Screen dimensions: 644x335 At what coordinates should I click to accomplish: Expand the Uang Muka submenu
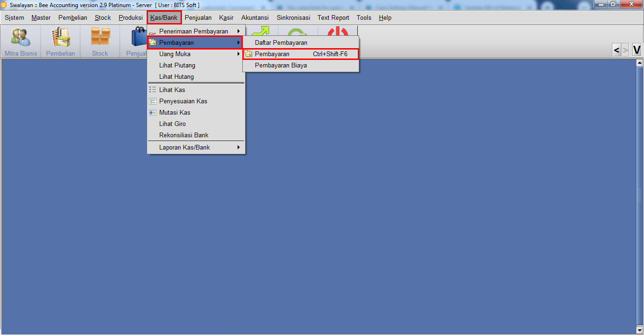196,54
